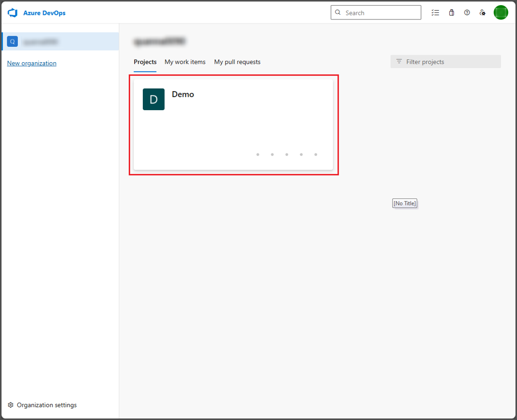Switch to the Projects tab
The width and height of the screenshot is (517, 420).
[145, 62]
